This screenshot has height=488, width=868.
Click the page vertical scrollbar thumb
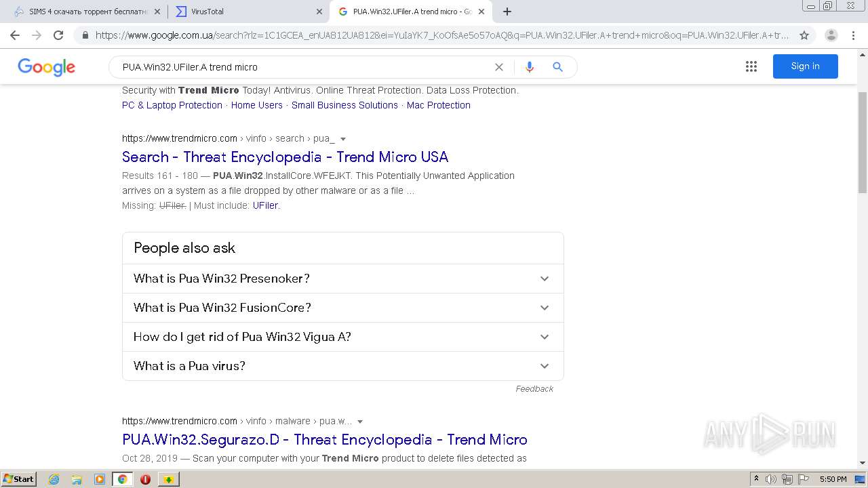[863, 142]
